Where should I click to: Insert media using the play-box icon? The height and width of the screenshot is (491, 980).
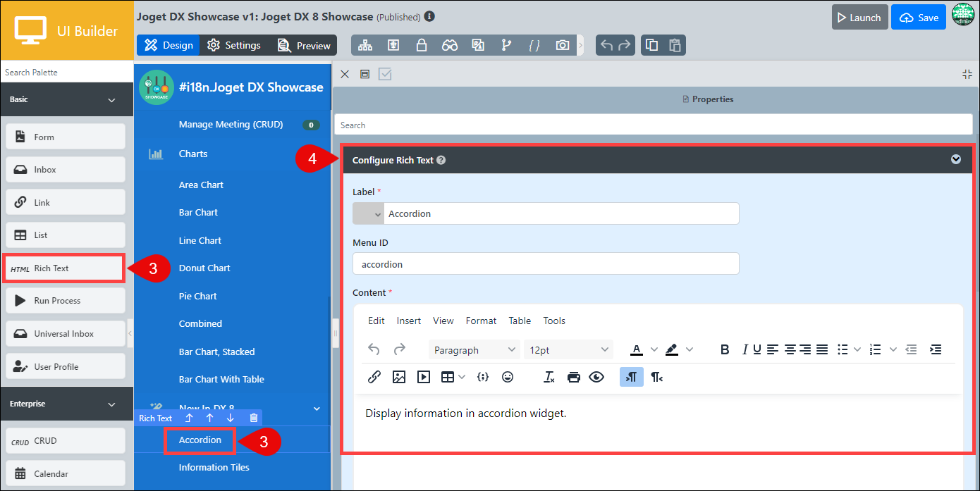coord(424,377)
